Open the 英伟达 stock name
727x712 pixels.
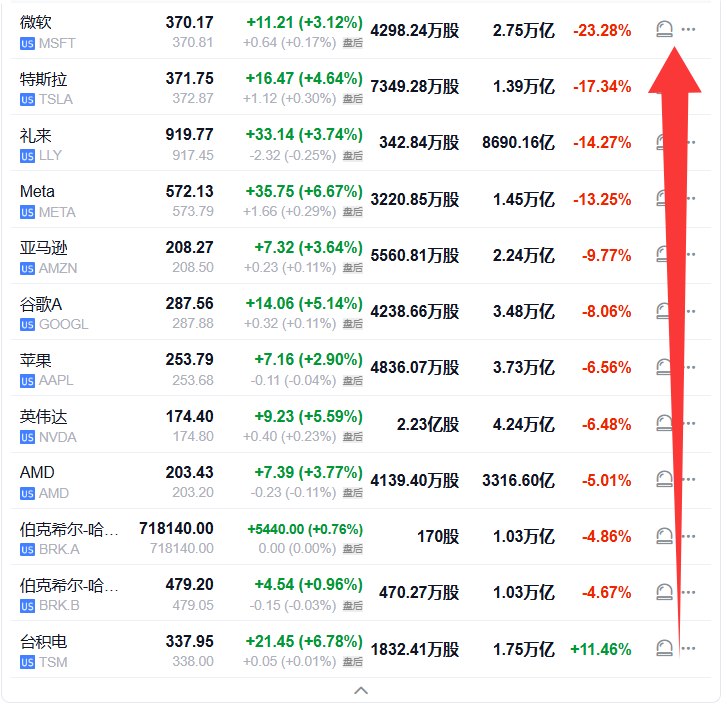[x=44, y=417]
